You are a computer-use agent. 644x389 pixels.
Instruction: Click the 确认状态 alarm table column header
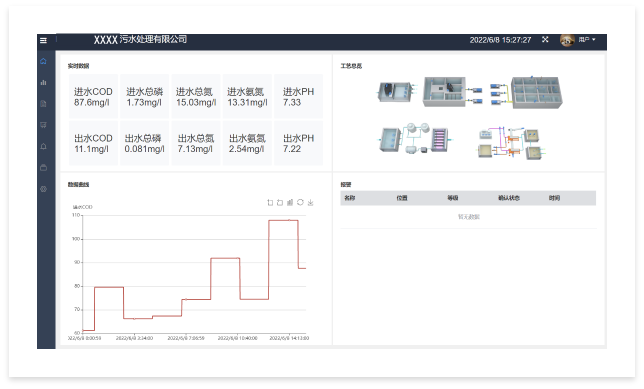click(x=509, y=198)
